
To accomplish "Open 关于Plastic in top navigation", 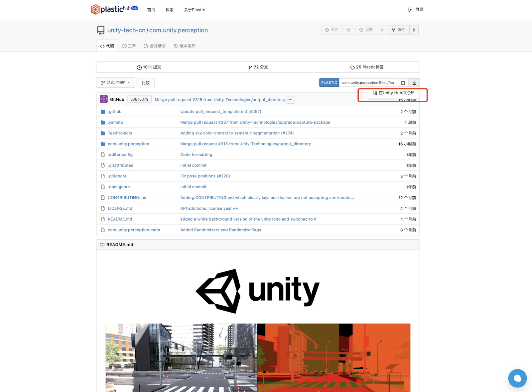I will point(195,10).
